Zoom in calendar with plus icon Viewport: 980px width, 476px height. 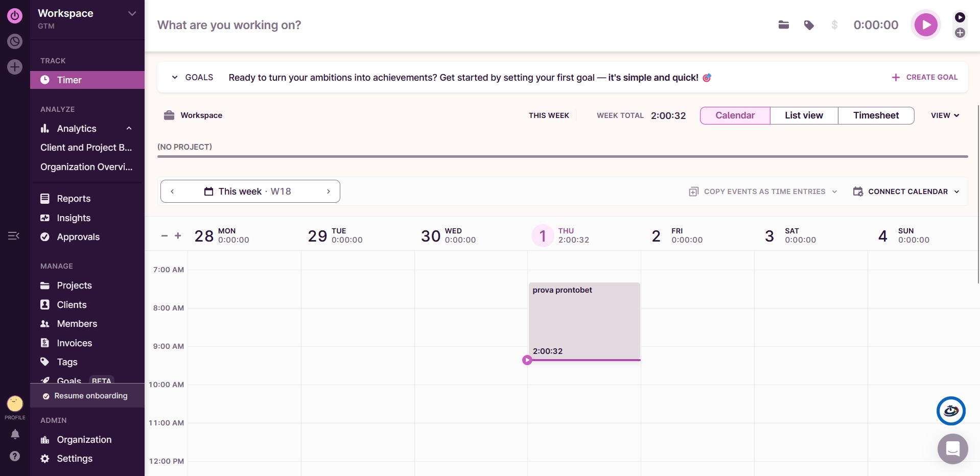(x=178, y=235)
